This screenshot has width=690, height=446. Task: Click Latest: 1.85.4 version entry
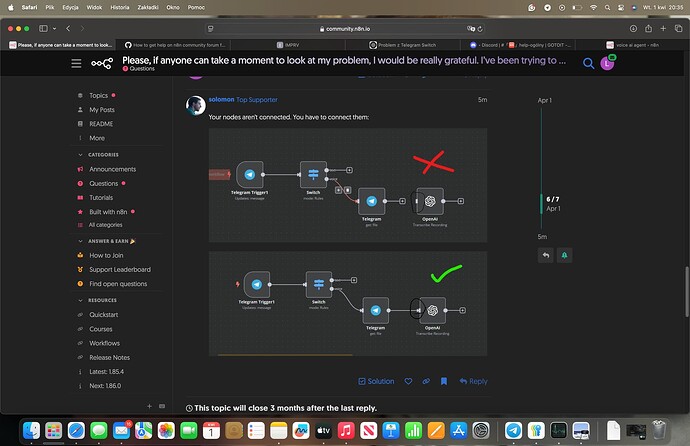(106, 372)
